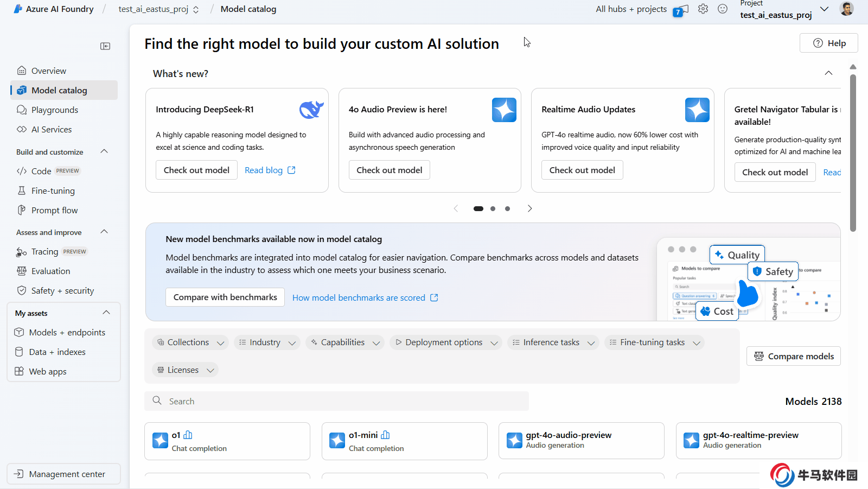Open the settings gear icon

pyautogui.click(x=703, y=9)
